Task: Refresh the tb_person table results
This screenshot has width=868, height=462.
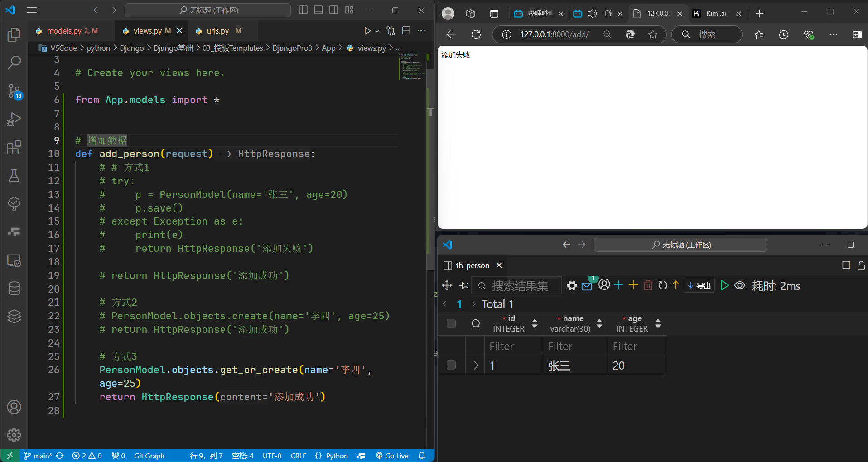Action: (662, 285)
